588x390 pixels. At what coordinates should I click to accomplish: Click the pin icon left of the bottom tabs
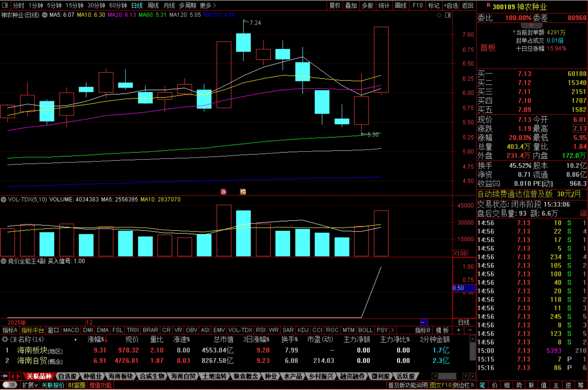point(4,376)
